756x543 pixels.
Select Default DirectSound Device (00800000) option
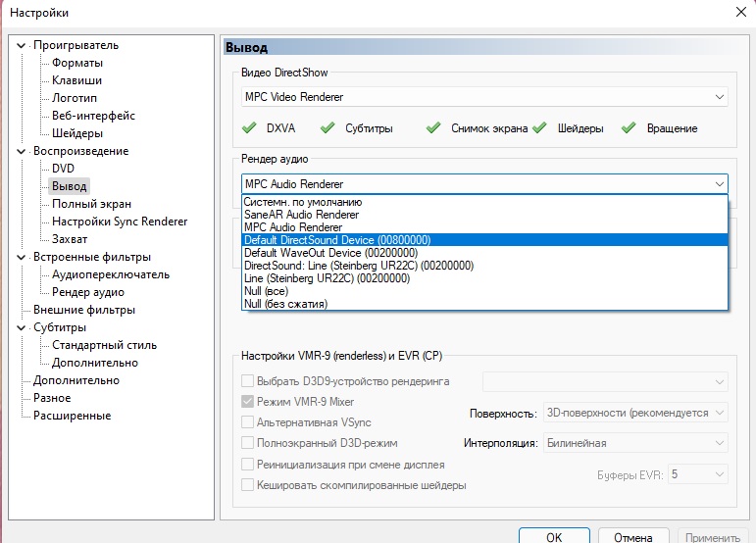tap(337, 240)
